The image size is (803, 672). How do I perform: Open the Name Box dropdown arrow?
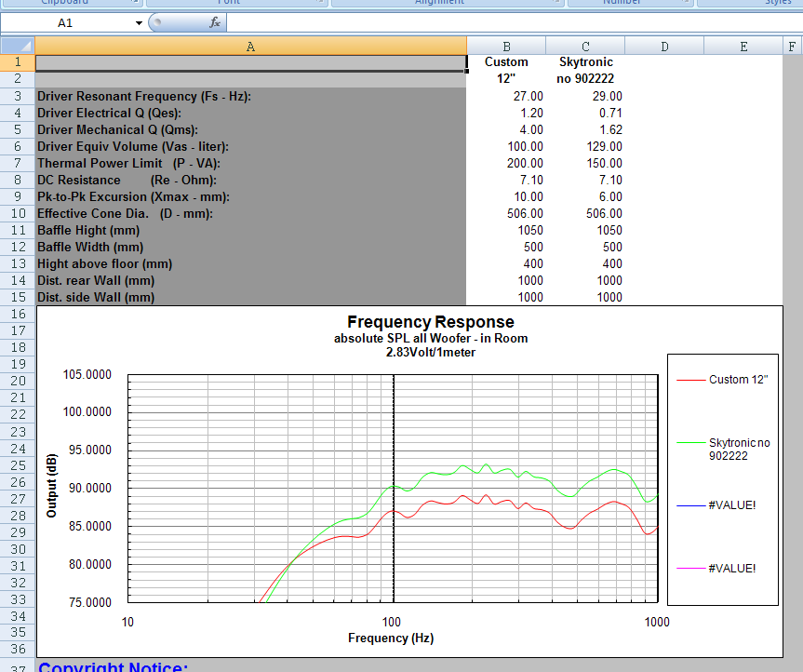click(x=139, y=23)
